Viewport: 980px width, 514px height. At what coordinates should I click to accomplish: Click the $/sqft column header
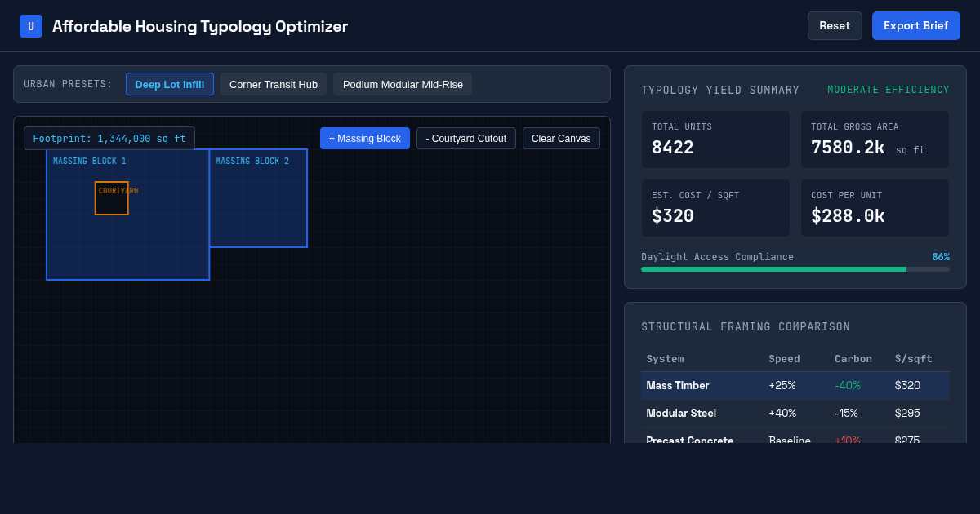coord(913,358)
